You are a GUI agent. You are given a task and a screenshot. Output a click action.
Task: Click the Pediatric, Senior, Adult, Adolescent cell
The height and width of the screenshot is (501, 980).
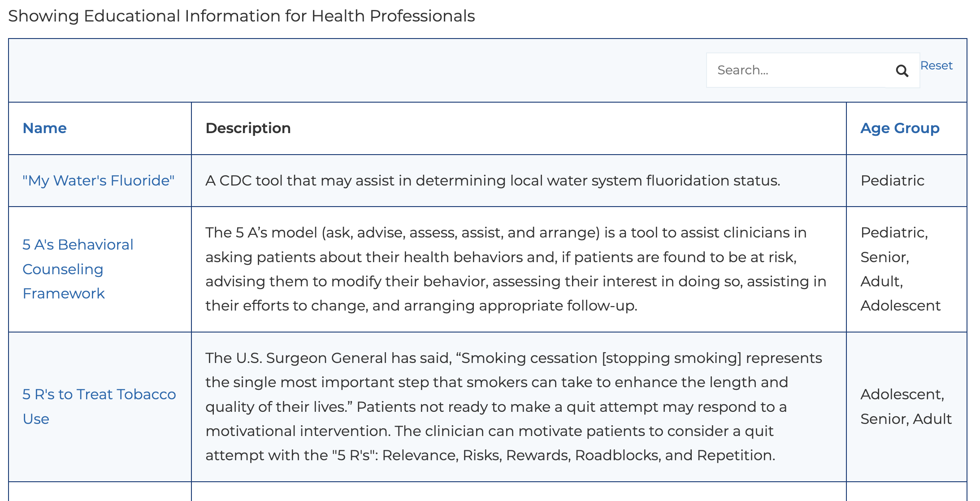(900, 269)
